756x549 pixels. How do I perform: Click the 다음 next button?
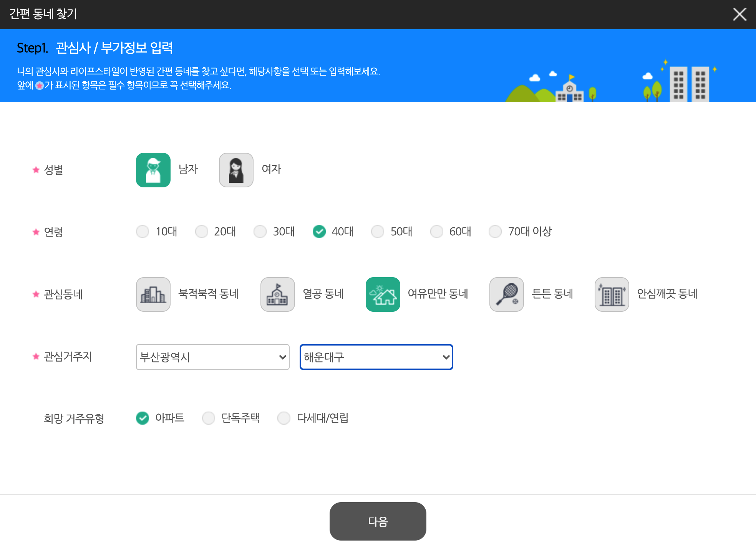(378, 521)
